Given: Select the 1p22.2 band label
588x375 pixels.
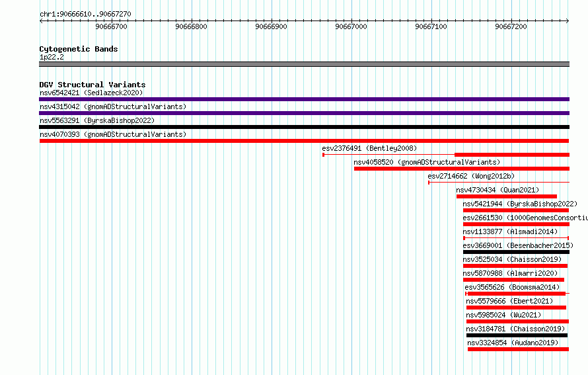Looking at the screenshot, I should pos(52,57).
